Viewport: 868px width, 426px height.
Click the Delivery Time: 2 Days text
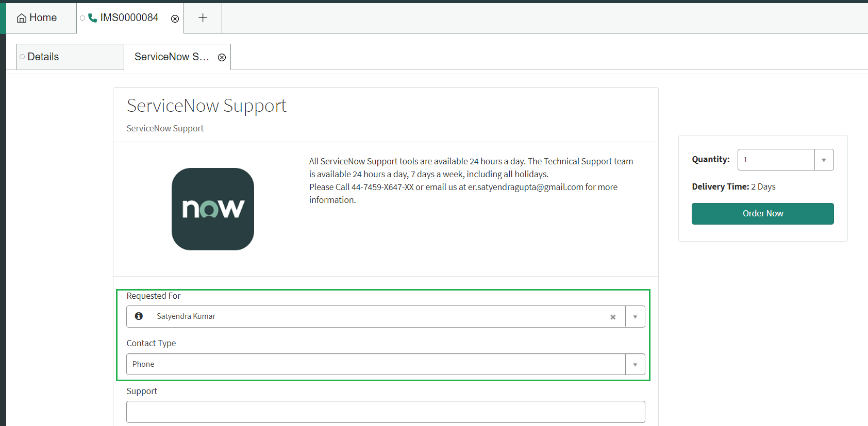click(x=733, y=186)
